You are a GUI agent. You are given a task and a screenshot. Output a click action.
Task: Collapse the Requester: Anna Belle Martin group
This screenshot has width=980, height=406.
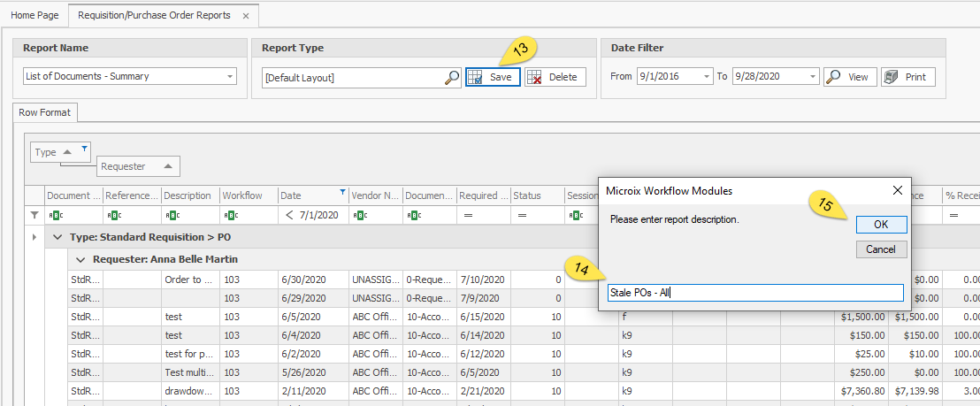[x=80, y=259]
